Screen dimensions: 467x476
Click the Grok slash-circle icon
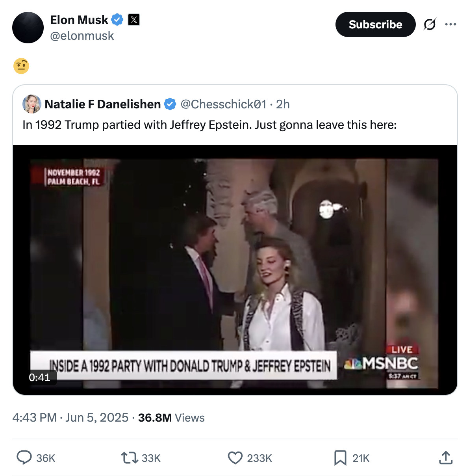430,24
